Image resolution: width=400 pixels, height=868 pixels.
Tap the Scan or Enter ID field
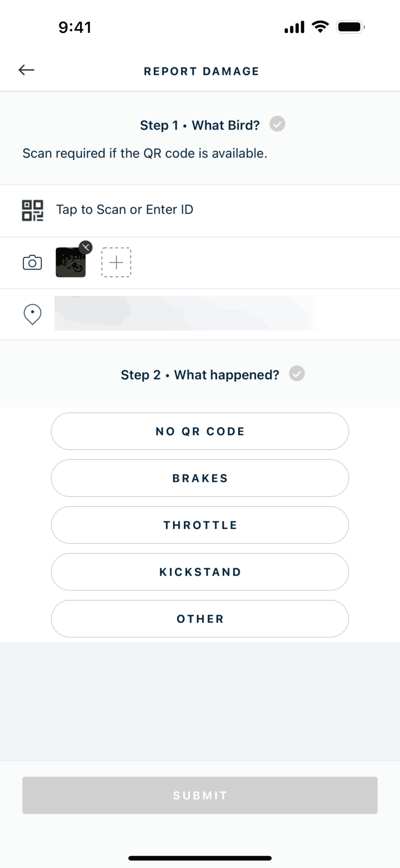[125, 210]
